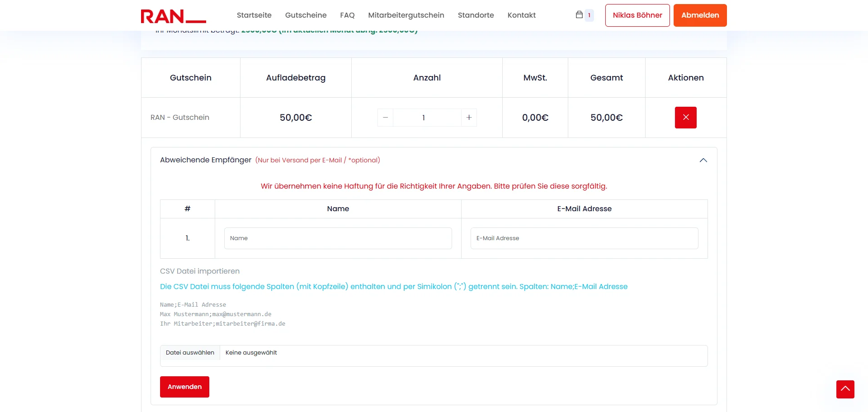The image size is (868, 412).
Task: Focus the recipient Name input field
Action: point(338,238)
